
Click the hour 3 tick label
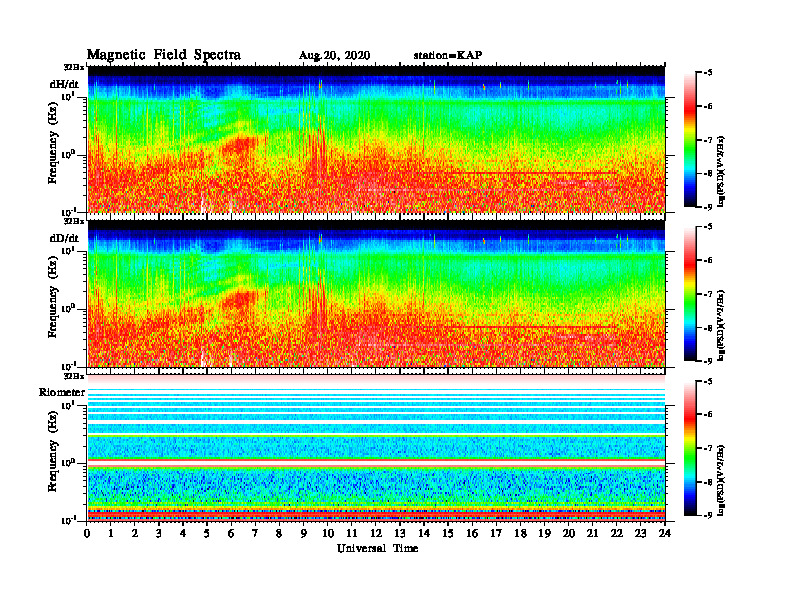[159, 533]
